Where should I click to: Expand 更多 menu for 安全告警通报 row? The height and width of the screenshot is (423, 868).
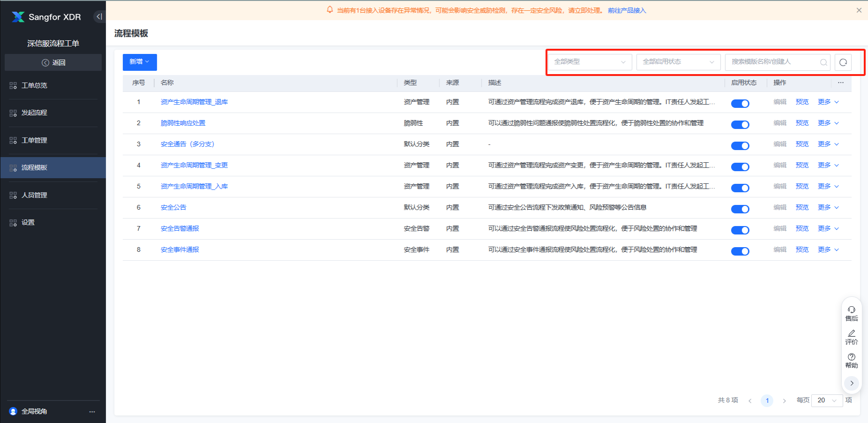[828, 228]
